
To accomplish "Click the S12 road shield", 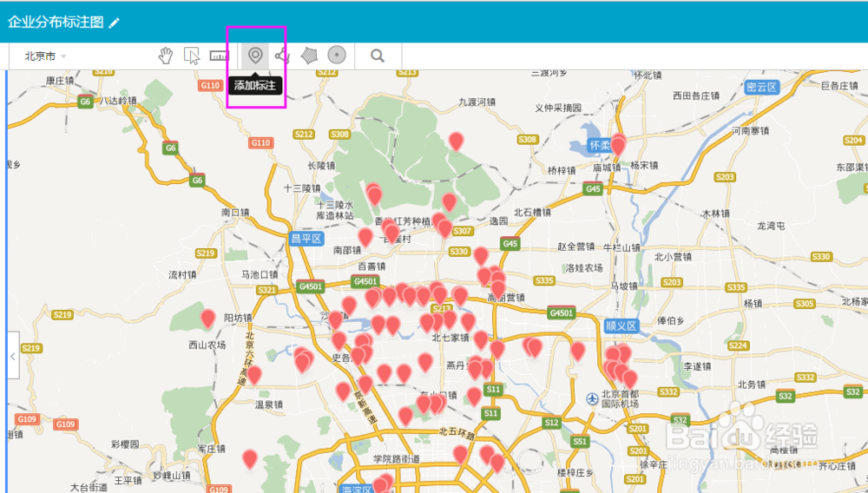I will 551,423.
